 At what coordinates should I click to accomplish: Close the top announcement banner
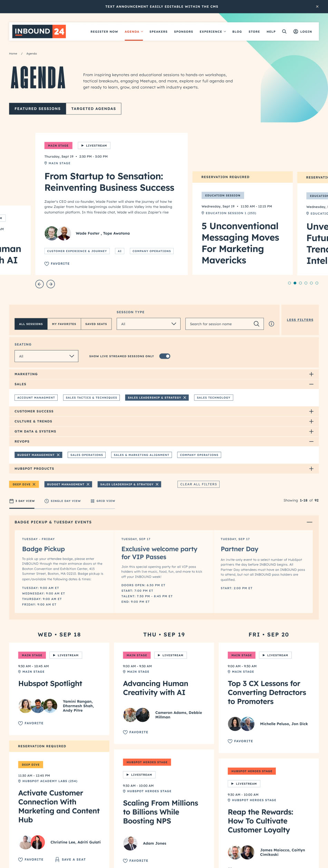click(317, 7)
